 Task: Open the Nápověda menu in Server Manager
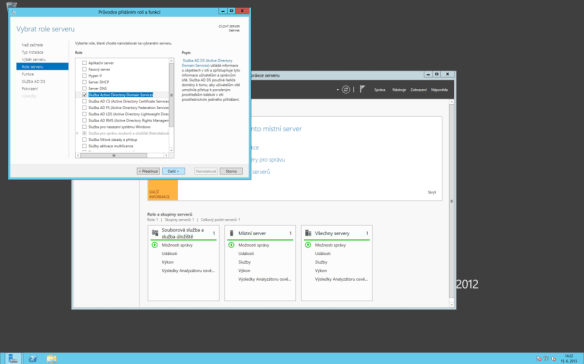[x=439, y=90]
